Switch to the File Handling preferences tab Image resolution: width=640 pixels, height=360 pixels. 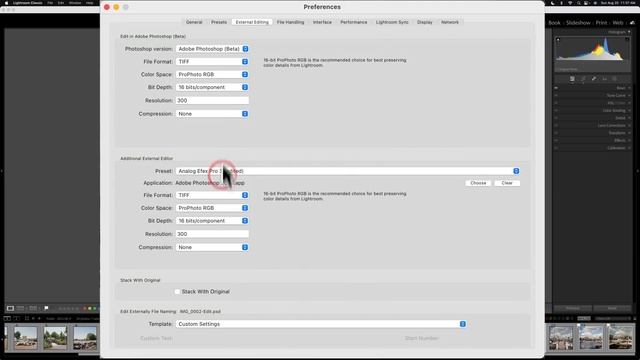(290, 22)
